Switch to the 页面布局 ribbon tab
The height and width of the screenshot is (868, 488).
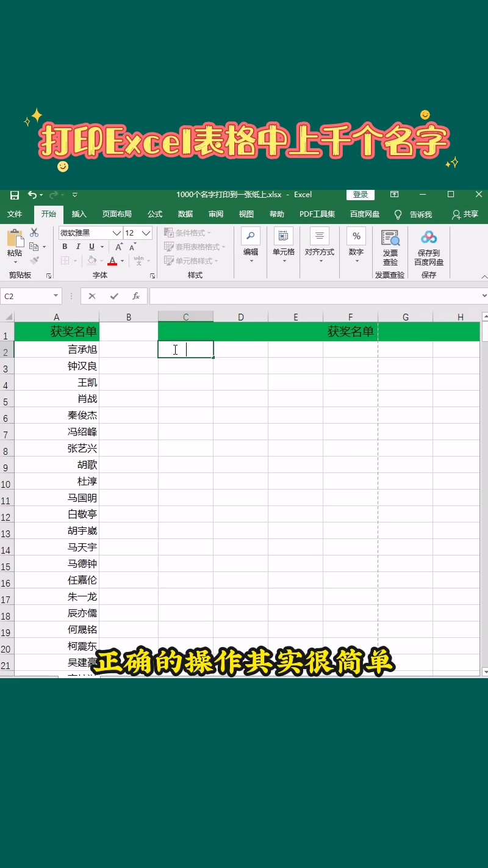[x=117, y=214]
